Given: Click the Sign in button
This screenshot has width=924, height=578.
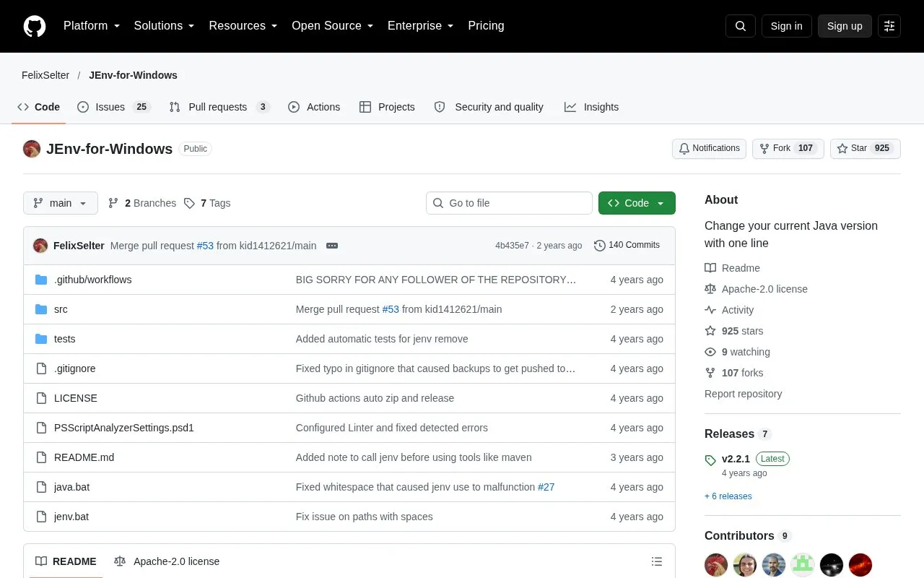Looking at the screenshot, I should 786,26.
